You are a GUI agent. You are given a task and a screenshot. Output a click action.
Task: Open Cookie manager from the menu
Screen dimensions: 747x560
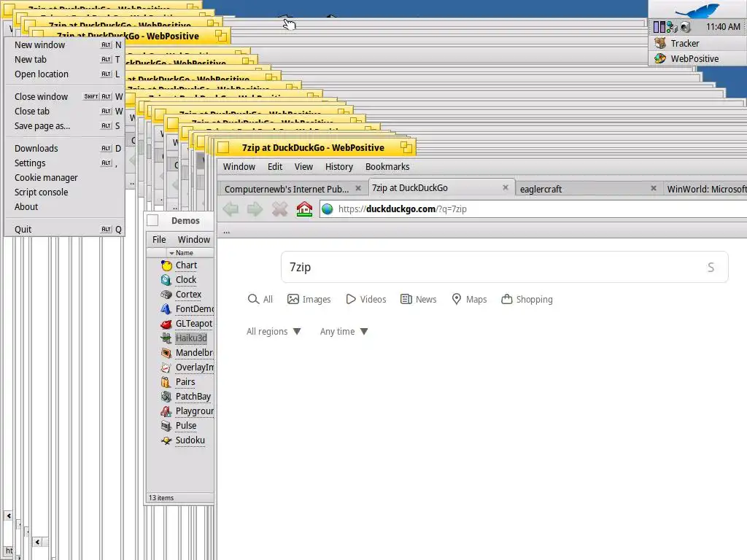[65, 178]
